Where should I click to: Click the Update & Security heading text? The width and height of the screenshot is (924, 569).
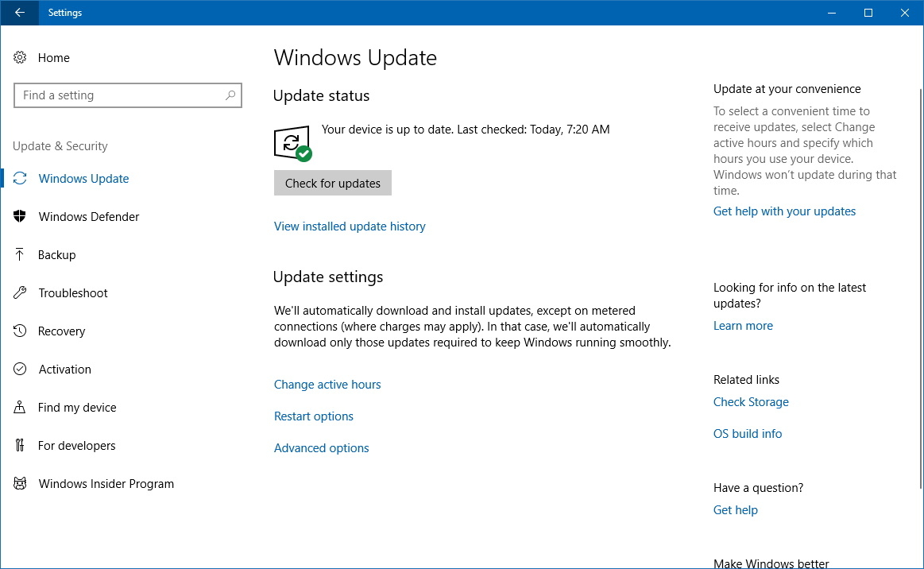pyautogui.click(x=60, y=146)
